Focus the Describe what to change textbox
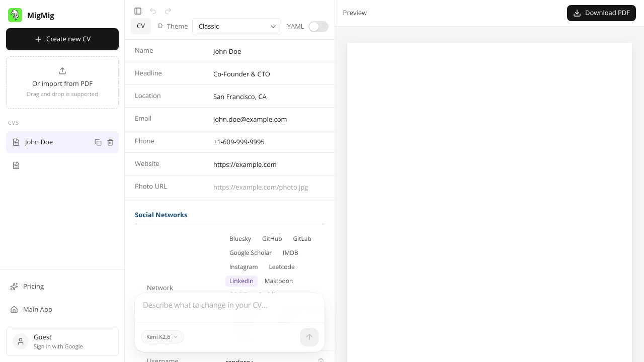This screenshot has width=644, height=362. coord(229,305)
